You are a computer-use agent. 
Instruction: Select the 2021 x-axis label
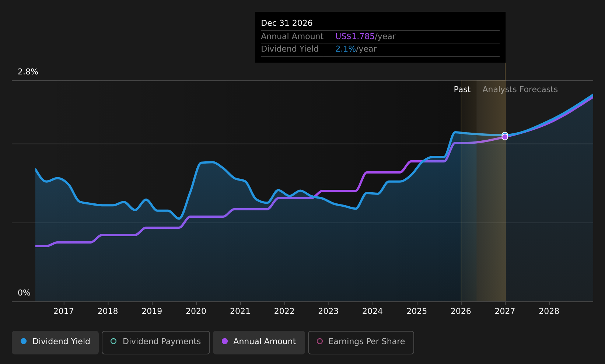click(x=240, y=311)
